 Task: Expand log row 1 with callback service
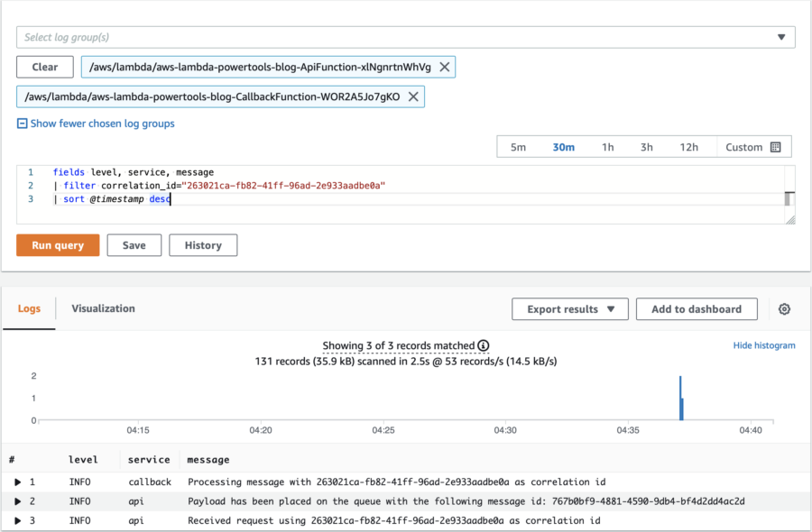click(18, 482)
